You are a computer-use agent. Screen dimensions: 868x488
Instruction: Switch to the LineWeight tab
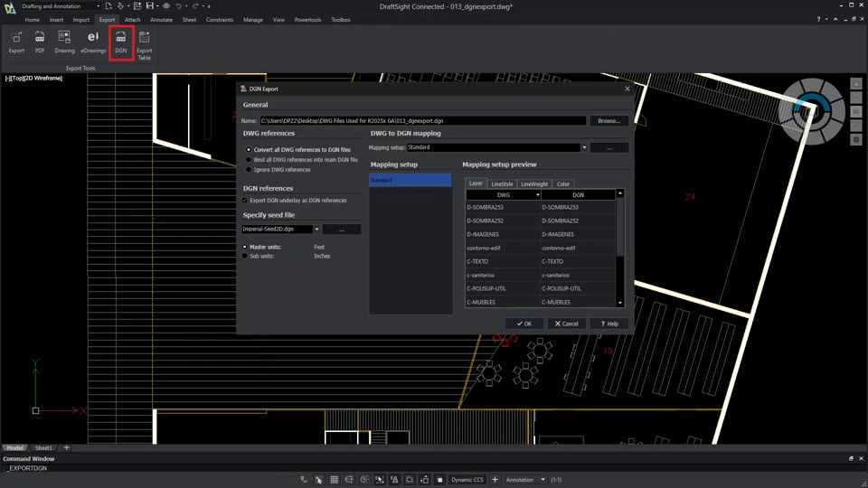tap(533, 183)
